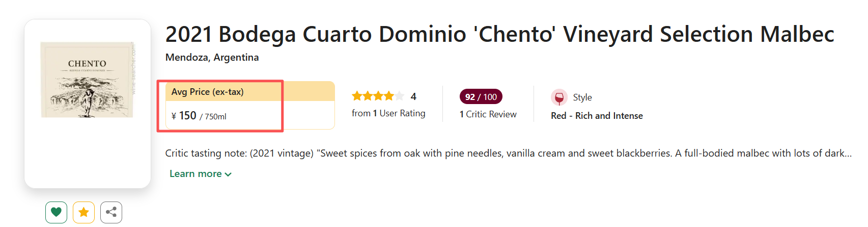The image size is (868, 227).
Task: Select the Avg Price (ex-tax) header
Action: [208, 92]
